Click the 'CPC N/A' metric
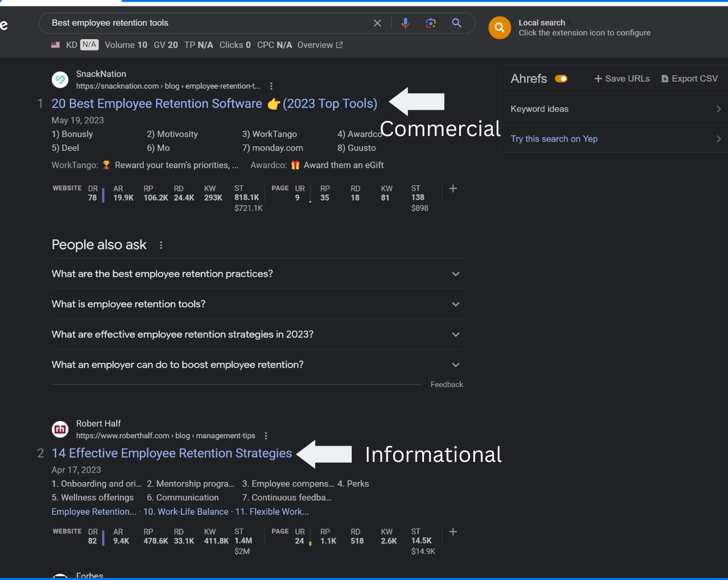The width and height of the screenshot is (728, 580). (274, 45)
